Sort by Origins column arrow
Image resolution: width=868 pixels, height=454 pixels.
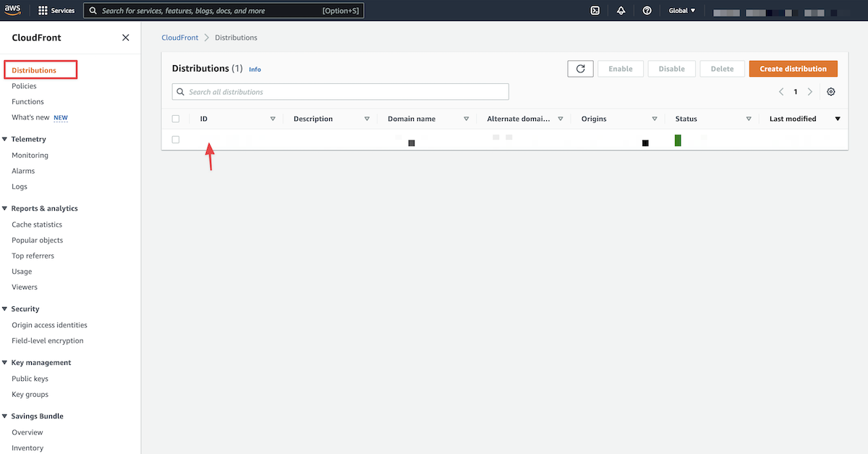click(x=655, y=119)
